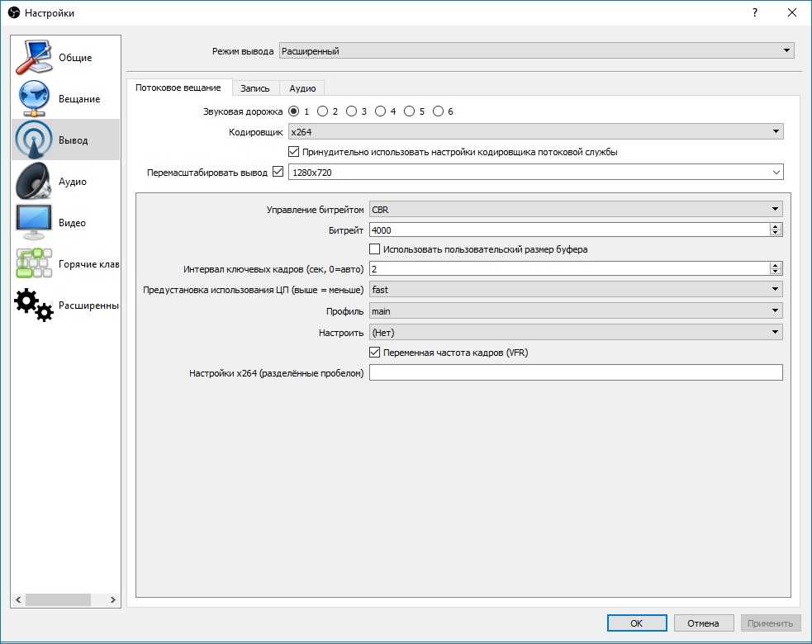Viewport: 812px width, 644px height.
Task: Expand the 1280x720 rescale resolution combo box
Action: coord(535,172)
